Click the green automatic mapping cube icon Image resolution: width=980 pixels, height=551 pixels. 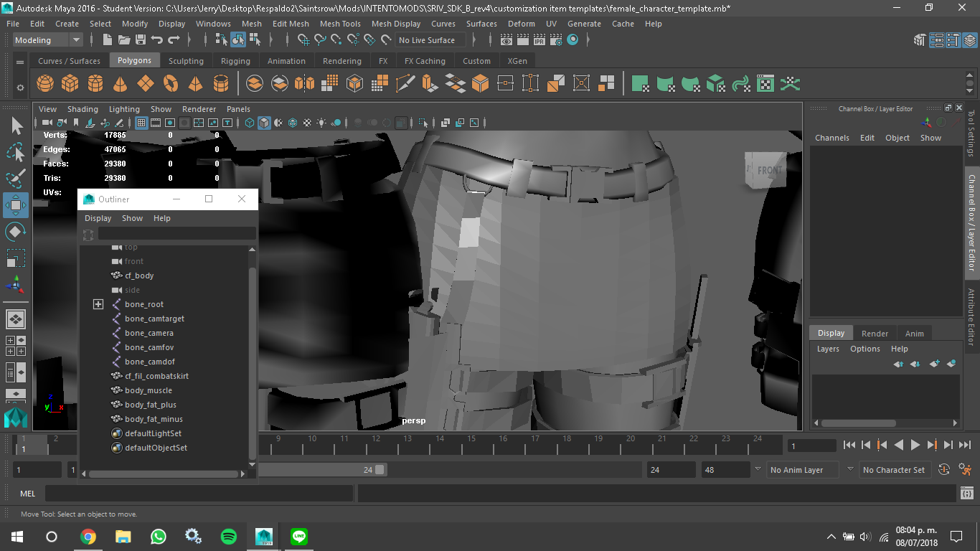(x=715, y=84)
